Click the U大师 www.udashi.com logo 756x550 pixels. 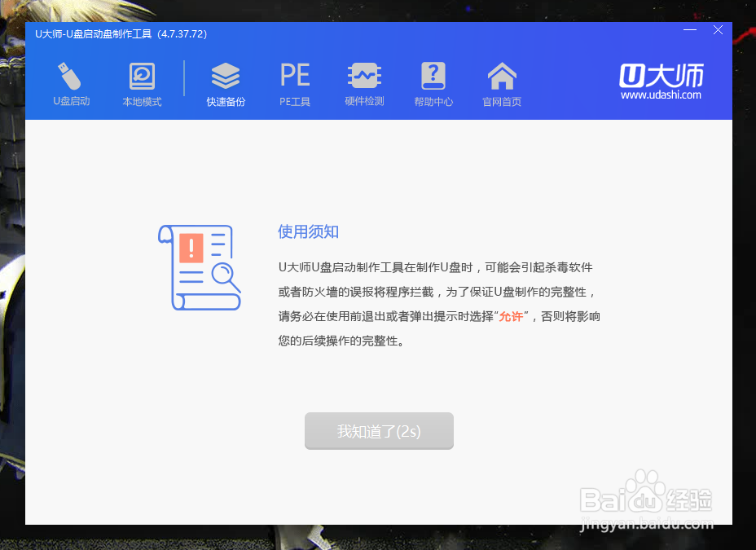click(x=661, y=81)
